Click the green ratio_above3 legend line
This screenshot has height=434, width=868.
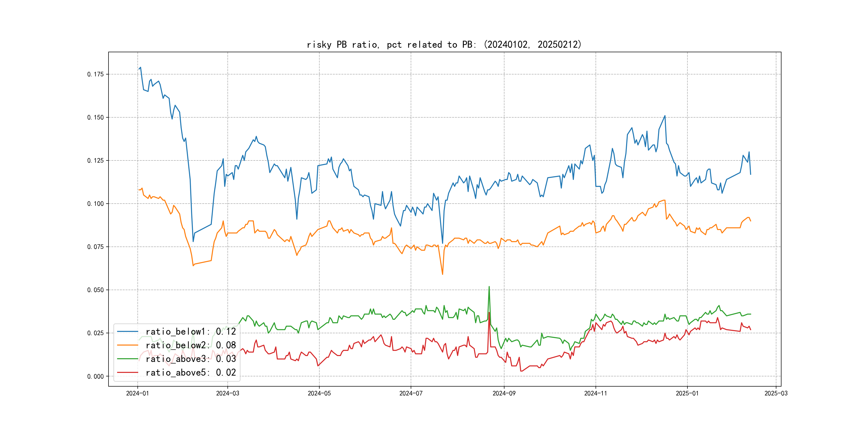tap(127, 359)
